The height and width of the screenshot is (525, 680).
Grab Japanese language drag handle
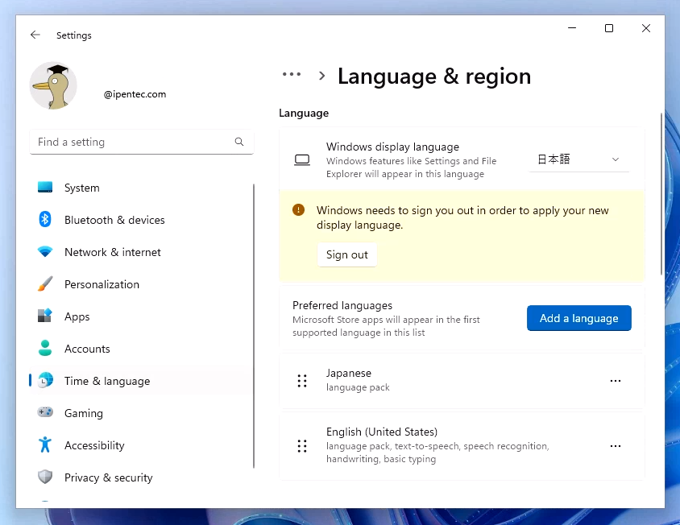click(302, 381)
